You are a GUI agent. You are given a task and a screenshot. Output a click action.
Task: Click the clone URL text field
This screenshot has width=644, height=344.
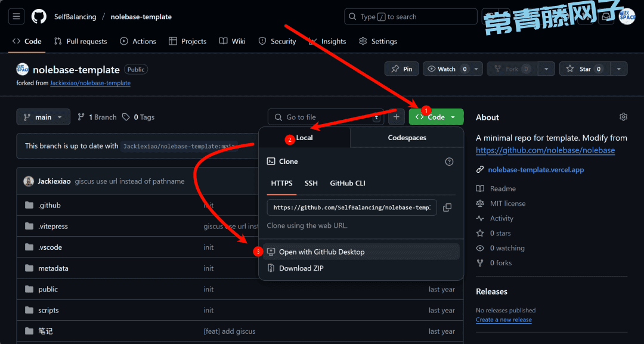coord(352,207)
